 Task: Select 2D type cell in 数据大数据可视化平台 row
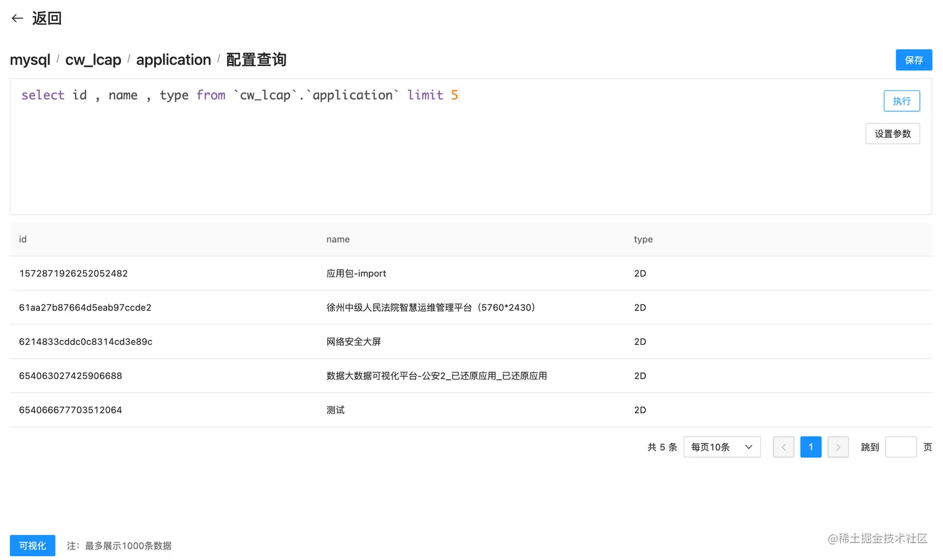640,376
